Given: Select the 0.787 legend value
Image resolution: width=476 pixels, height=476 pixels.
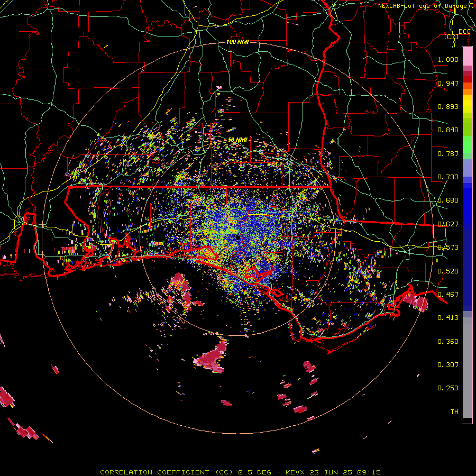Looking at the screenshot, I should [x=448, y=153].
